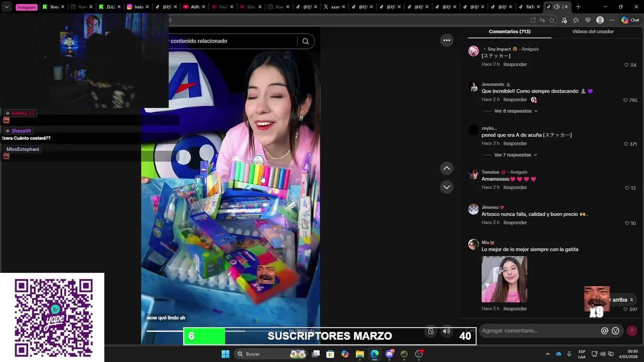This screenshot has width=644, height=362.
Task: Open browser essentials heart icon
Action: point(588,20)
